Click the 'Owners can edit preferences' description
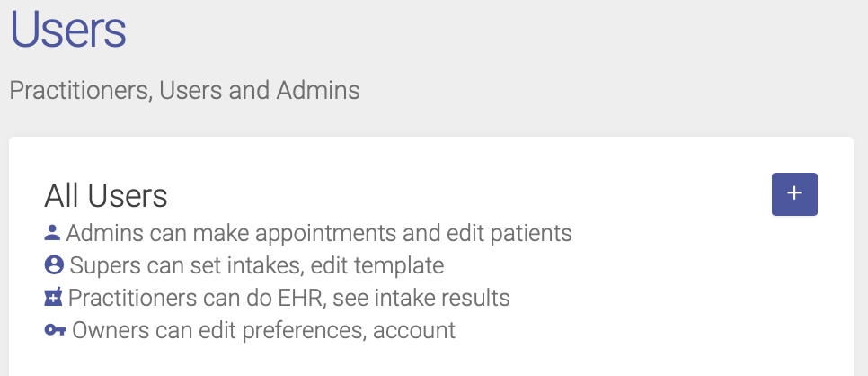The image size is (868, 376). [x=264, y=330]
